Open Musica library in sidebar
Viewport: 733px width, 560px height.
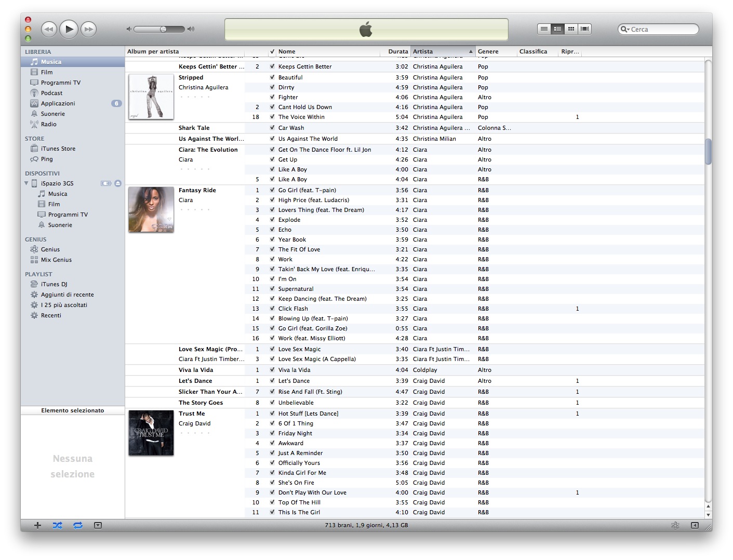tap(73, 62)
